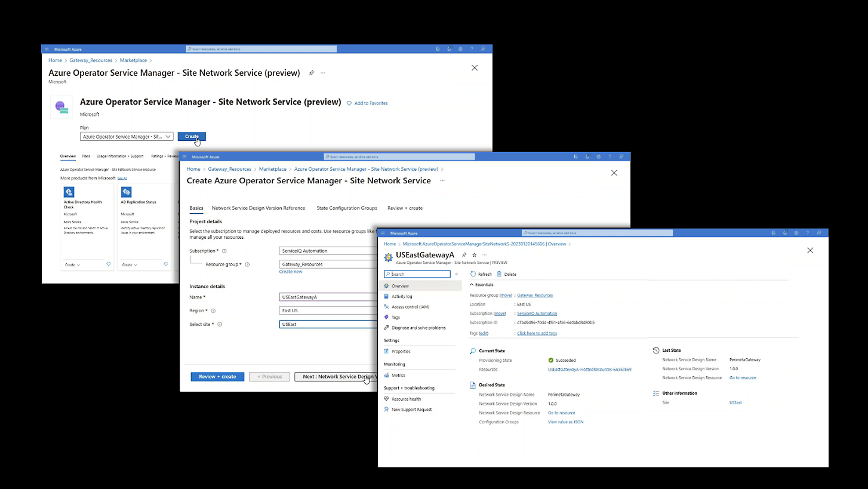Expand Create dropdown on AD Replication Status
868x489 pixels.
pyautogui.click(x=130, y=265)
